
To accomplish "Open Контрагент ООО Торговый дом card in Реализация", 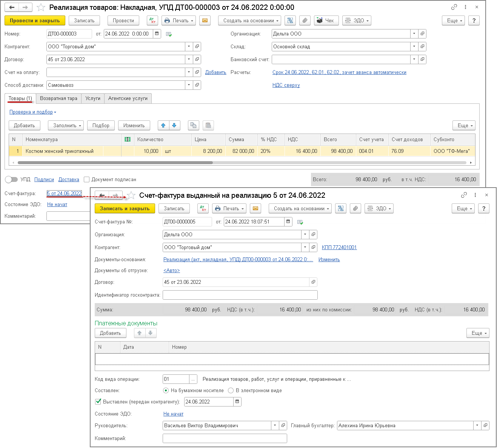I will [197, 46].
